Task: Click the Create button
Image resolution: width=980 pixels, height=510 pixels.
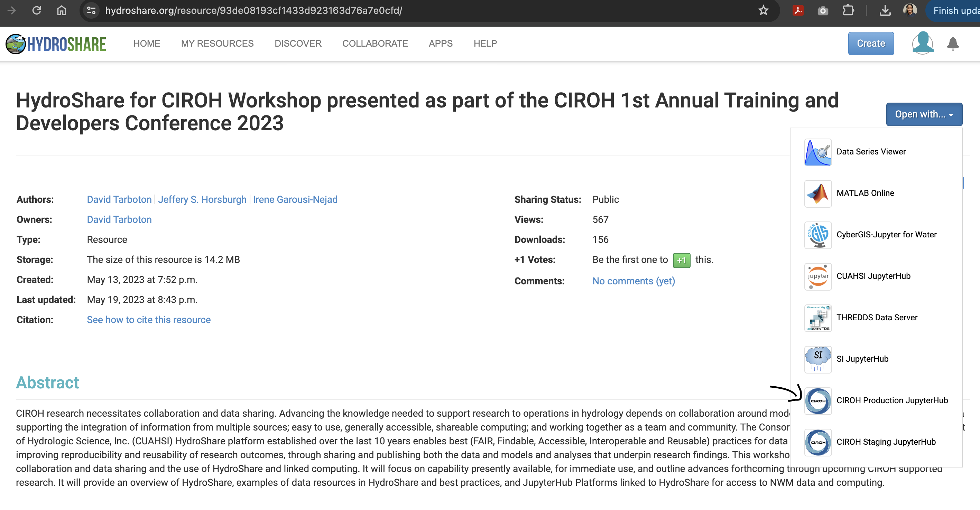Action: (871, 43)
